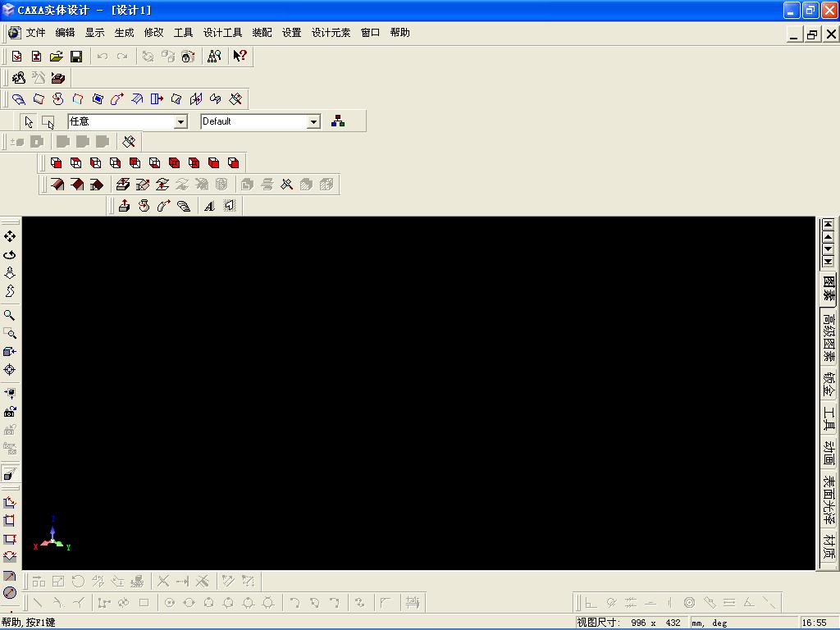Open the 编辑 menu
Image resolution: width=840 pixels, height=630 pixels.
(x=65, y=33)
